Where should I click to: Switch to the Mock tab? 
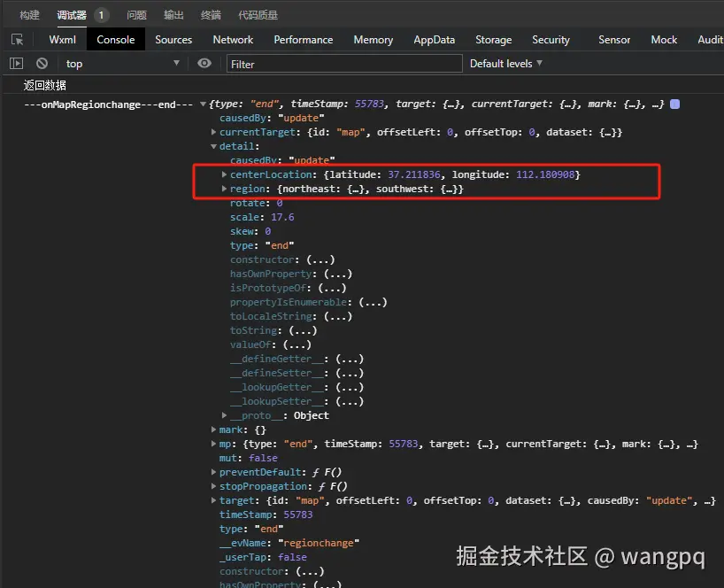[664, 40]
